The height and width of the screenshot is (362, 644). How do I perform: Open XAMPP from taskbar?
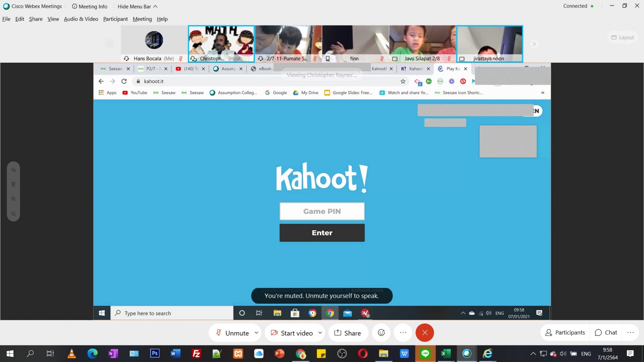[238, 354]
